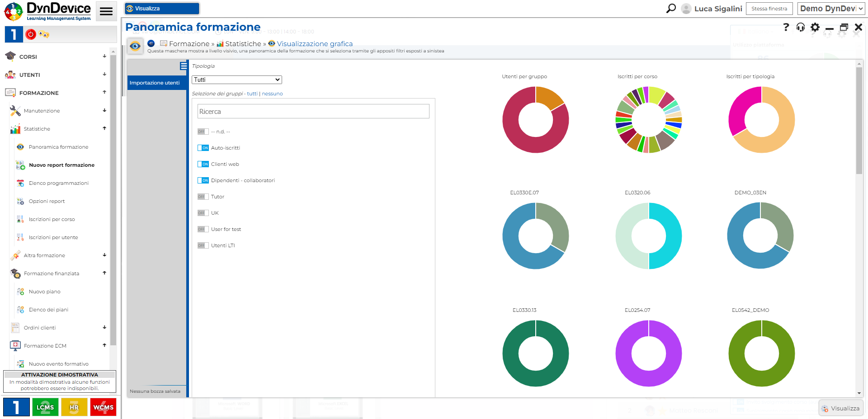Click the question mark help icon
Viewport: 868px width, 419px height.
786,28
